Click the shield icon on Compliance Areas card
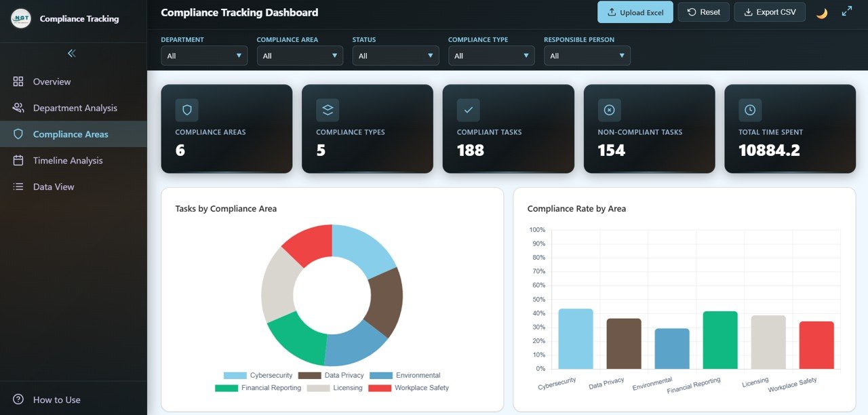868x415 pixels. (x=186, y=110)
